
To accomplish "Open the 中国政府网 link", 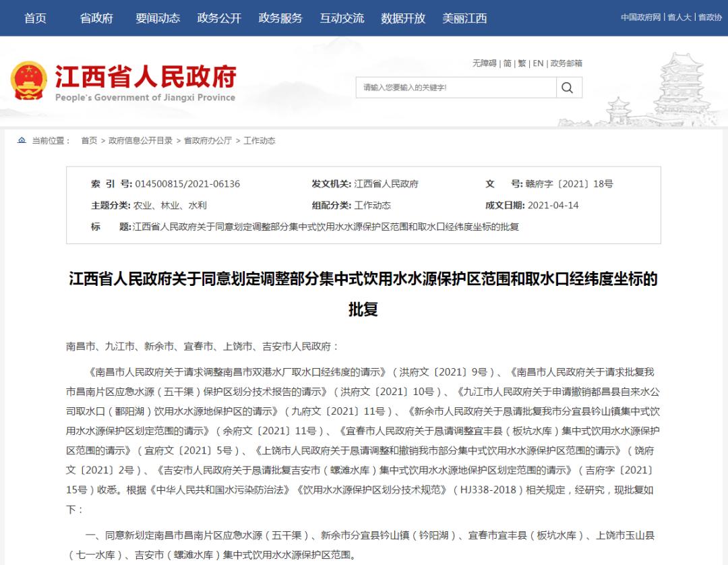I will [x=640, y=18].
